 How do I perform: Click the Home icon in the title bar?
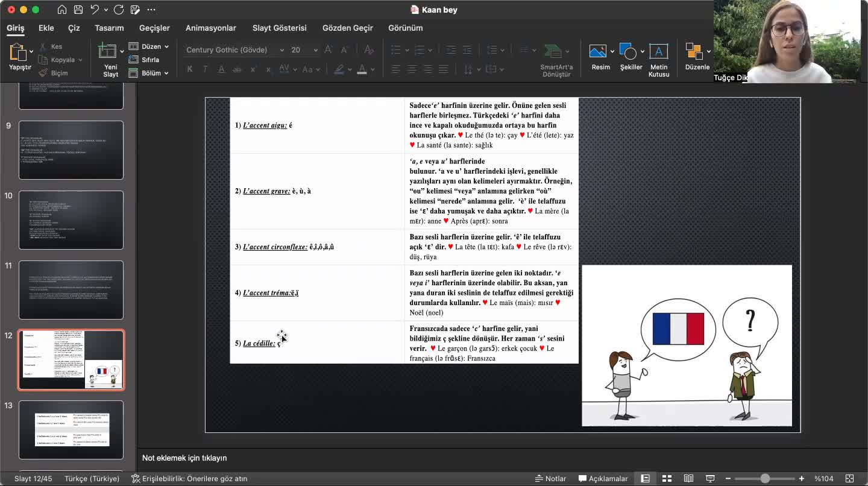(x=62, y=10)
